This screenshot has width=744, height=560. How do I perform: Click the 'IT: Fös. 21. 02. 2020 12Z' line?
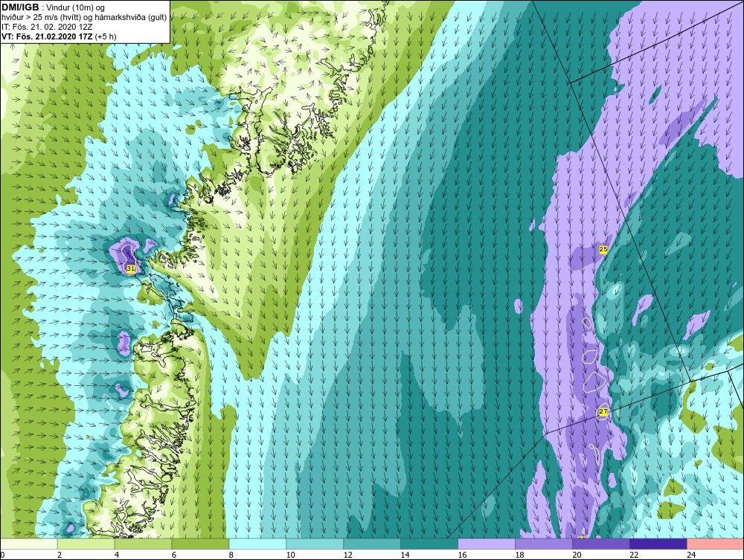click(47, 27)
